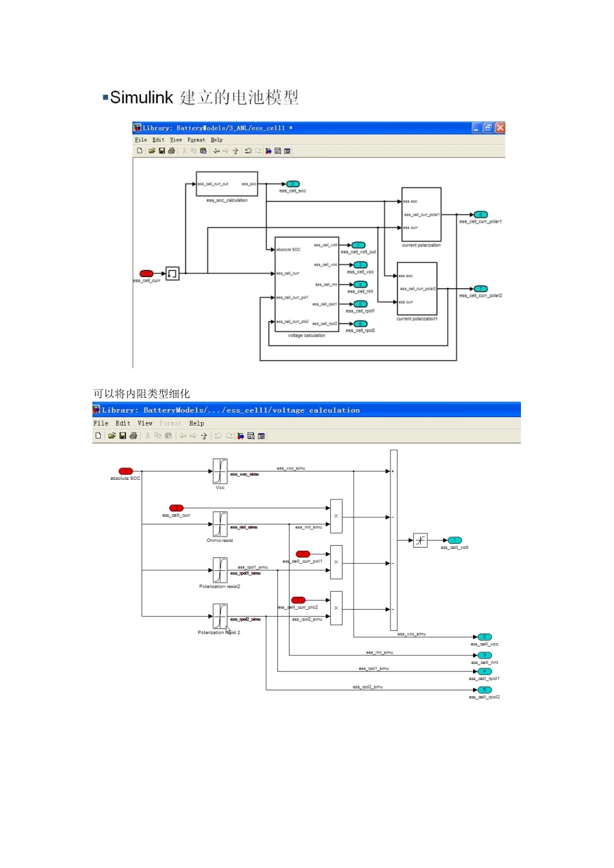Click Debug icon in voltage calculation toolbar

click(x=261, y=436)
